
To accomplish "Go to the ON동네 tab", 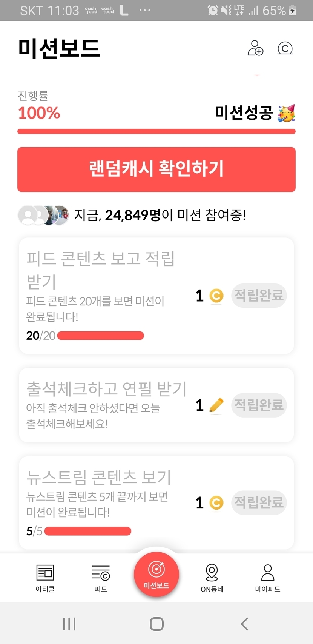I will (x=212, y=578).
